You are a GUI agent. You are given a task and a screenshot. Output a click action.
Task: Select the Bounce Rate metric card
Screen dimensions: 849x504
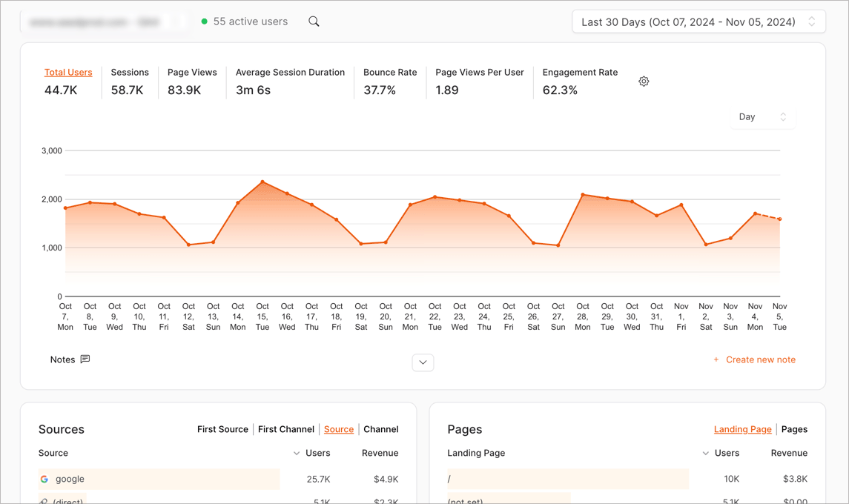390,82
